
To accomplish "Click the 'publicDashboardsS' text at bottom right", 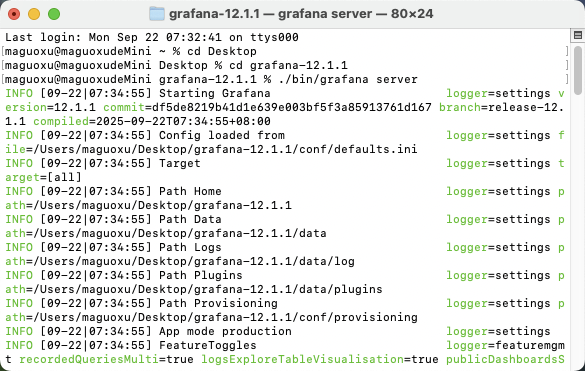I will click(x=506, y=359).
